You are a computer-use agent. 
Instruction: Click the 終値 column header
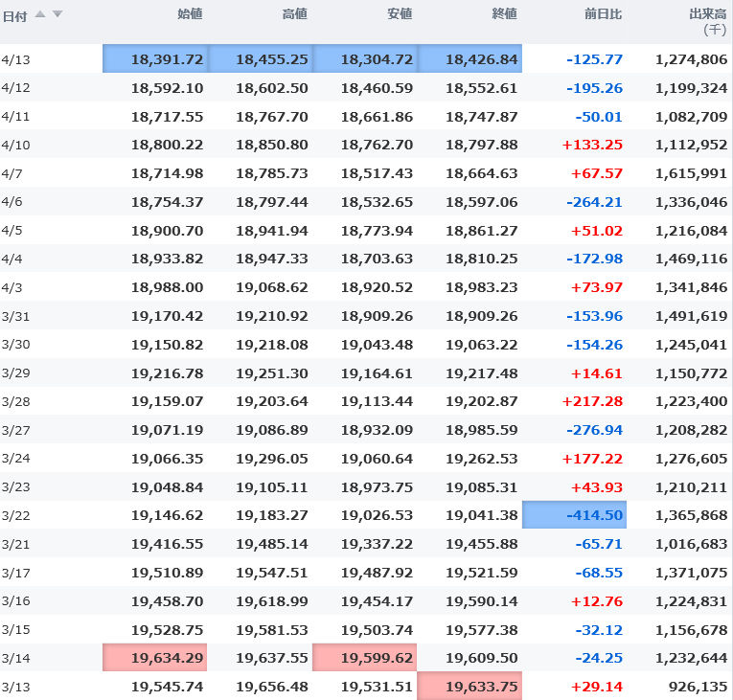coord(504,14)
